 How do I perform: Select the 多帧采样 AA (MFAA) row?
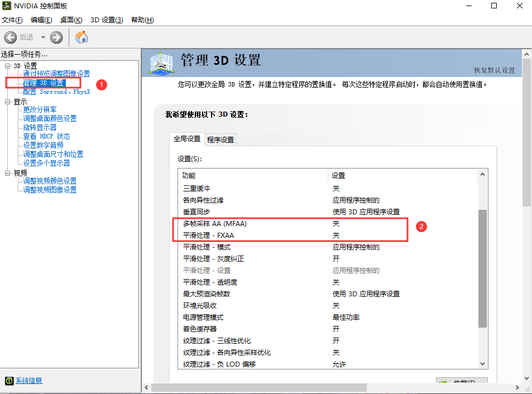coord(328,223)
